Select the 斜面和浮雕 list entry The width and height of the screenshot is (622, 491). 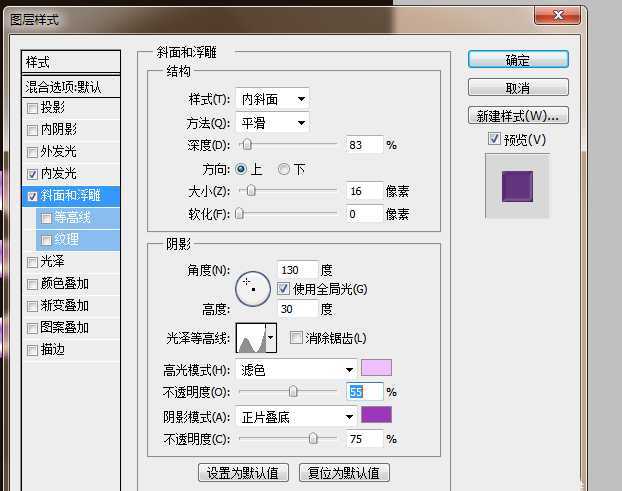pyautogui.click(x=71, y=196)
